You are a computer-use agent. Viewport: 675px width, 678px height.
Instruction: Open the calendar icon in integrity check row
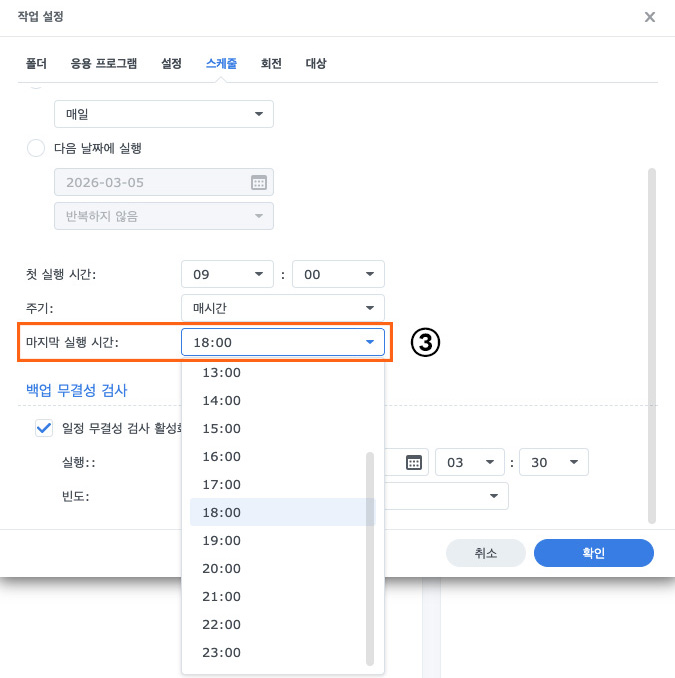click(x=415, y=462)
